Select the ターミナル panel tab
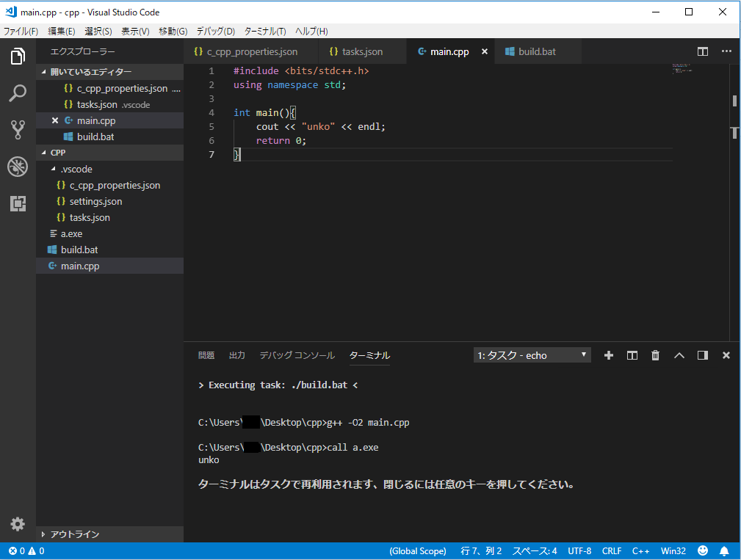 click(369, 355)
